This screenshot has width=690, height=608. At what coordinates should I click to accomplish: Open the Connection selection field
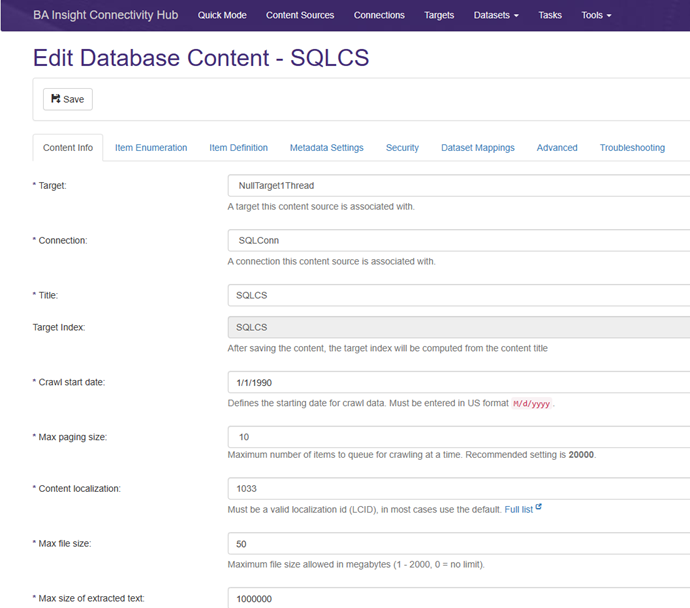(458, 241)
